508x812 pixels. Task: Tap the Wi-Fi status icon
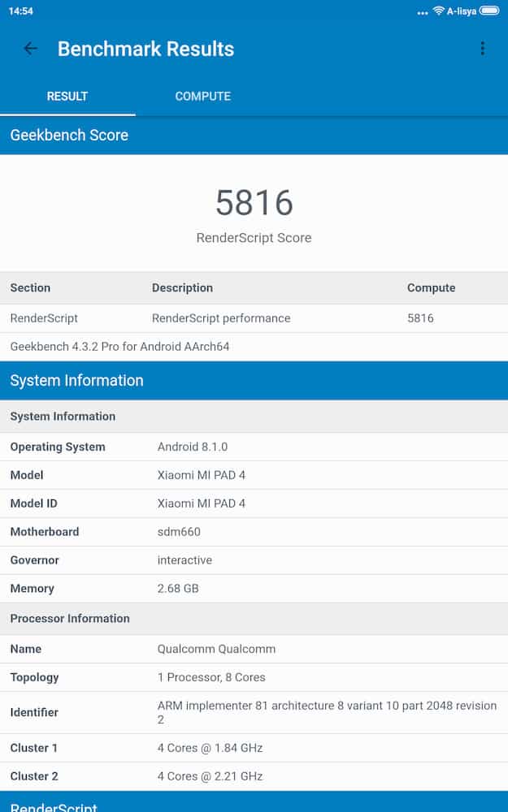[x=439, y=11]
